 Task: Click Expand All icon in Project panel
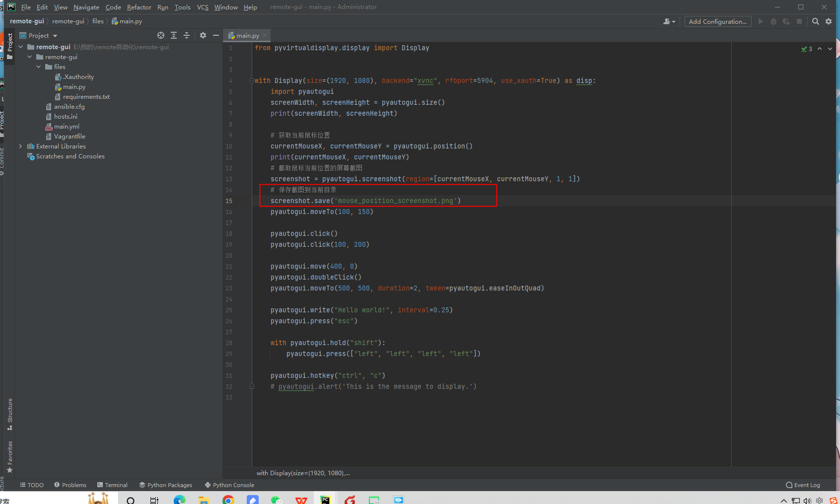point(174,35)
